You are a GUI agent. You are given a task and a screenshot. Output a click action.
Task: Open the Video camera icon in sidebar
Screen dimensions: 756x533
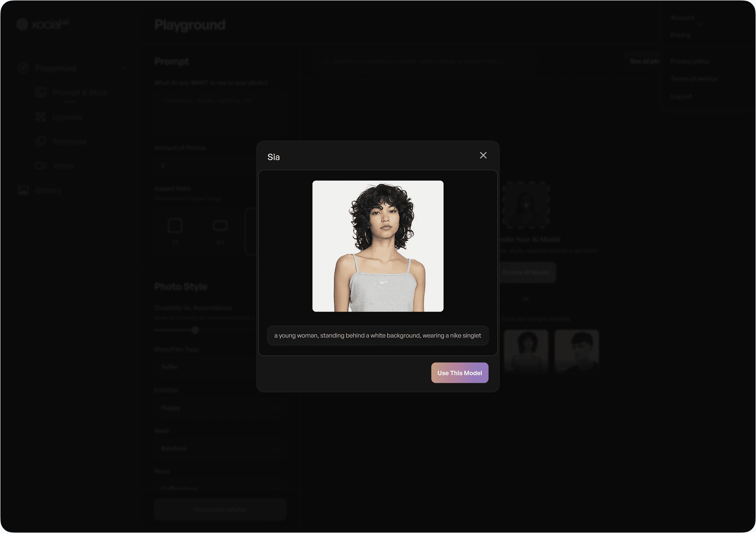(41, 166)
